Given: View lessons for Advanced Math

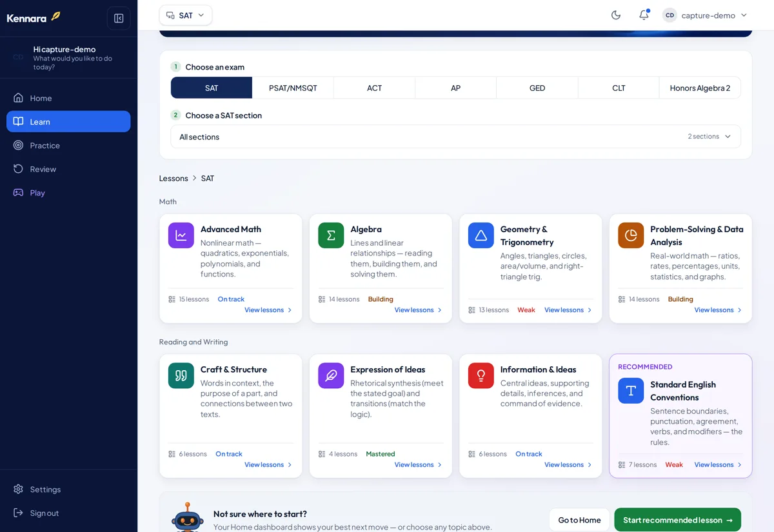Looking at the screenshot, I should click(x=268, y=310).
